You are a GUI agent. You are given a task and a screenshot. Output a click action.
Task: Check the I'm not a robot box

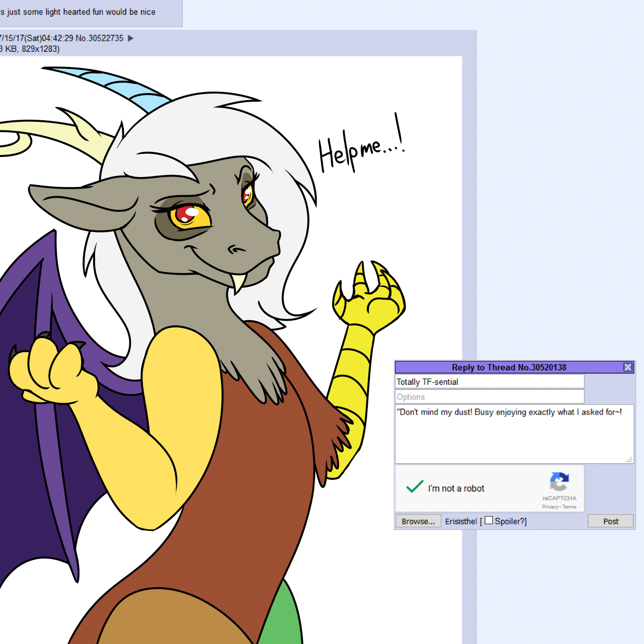click(415, 487)
